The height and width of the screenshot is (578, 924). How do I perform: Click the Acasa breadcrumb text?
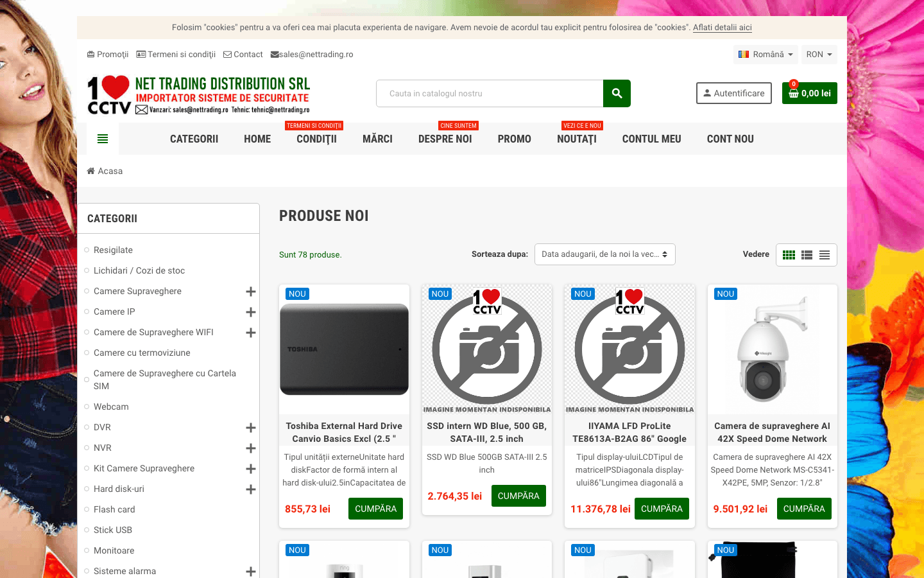[x=110, y=171]
